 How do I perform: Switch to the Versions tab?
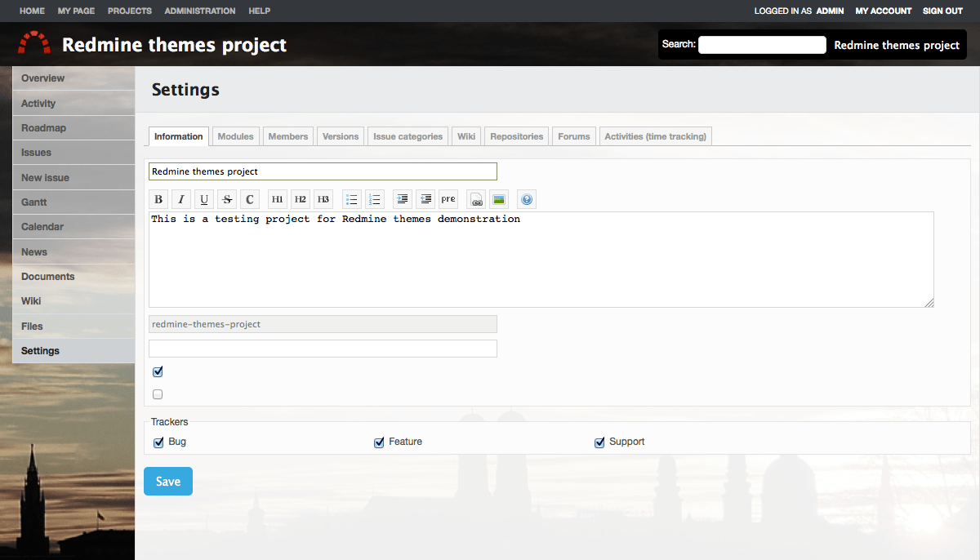341,136
